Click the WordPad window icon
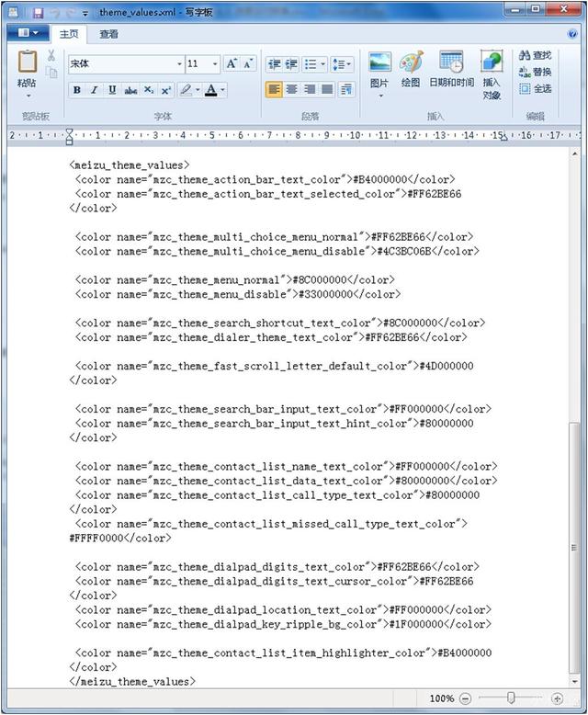The height and width of the screenshot is (715, 588). point(14,12)
